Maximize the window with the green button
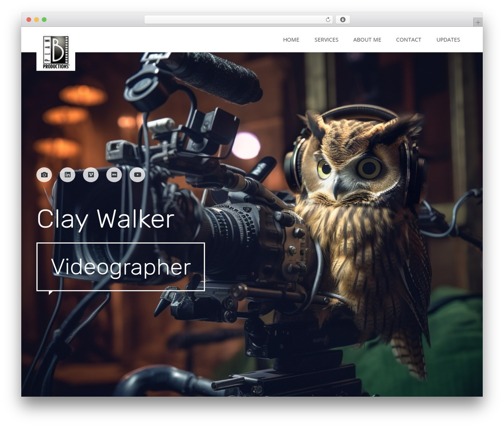Viewport: 504px width, 427px height. pos(44,20)
